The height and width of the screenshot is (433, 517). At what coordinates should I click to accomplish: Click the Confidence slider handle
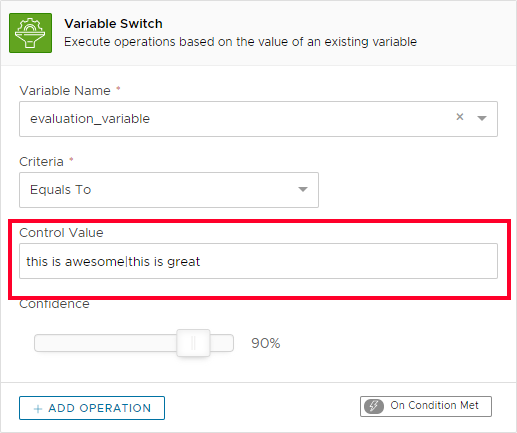pyautogui.click(x=193, y=343)
